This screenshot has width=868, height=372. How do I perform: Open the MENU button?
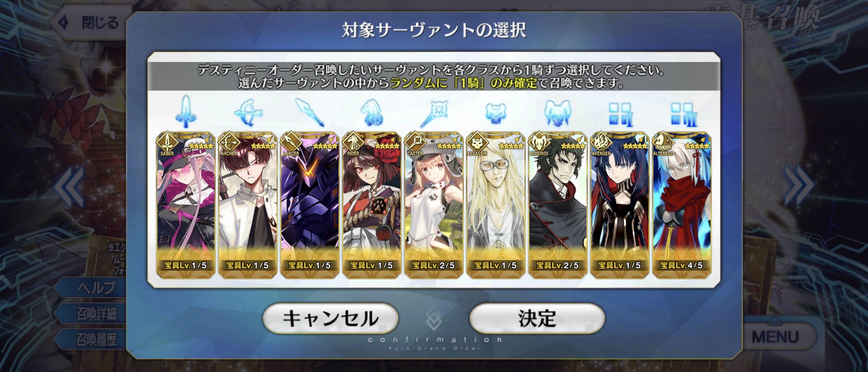point(775,336)
